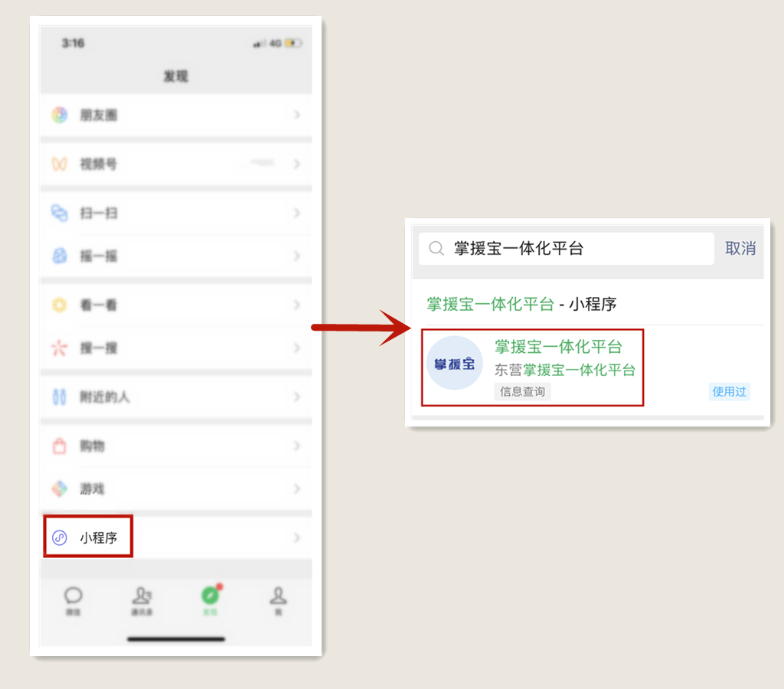The width and height of the screenshot is (784, 689).
Task: Expand the 小程序 row chevron
Action: coord(297,538)
